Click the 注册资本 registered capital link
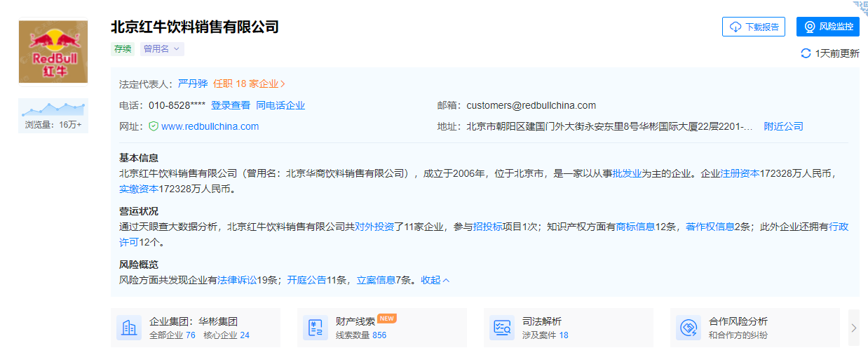The width and height of the screenshot is (868, 355). [740, 173]
